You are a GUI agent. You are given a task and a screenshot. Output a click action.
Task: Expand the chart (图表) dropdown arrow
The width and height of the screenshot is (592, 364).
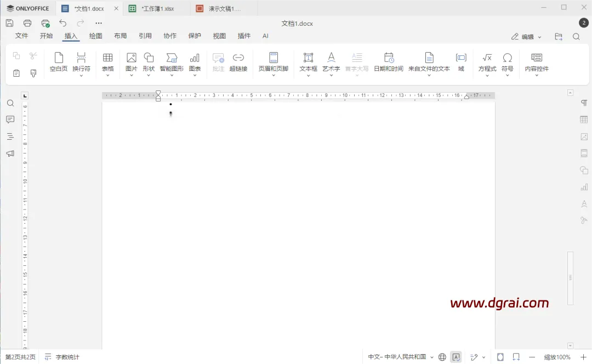point(195,75)
